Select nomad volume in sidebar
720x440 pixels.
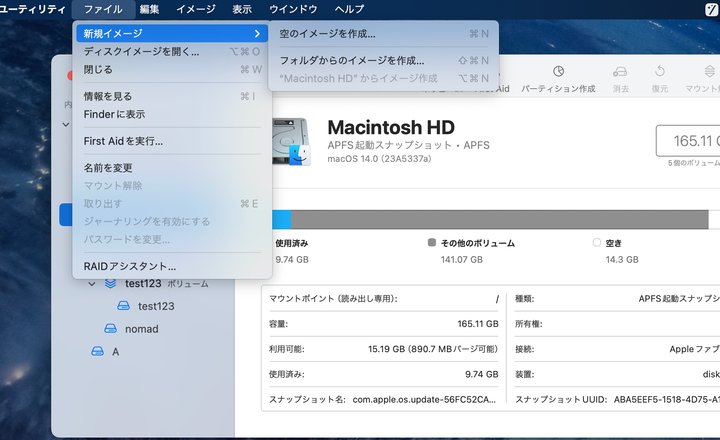[148, 328]
